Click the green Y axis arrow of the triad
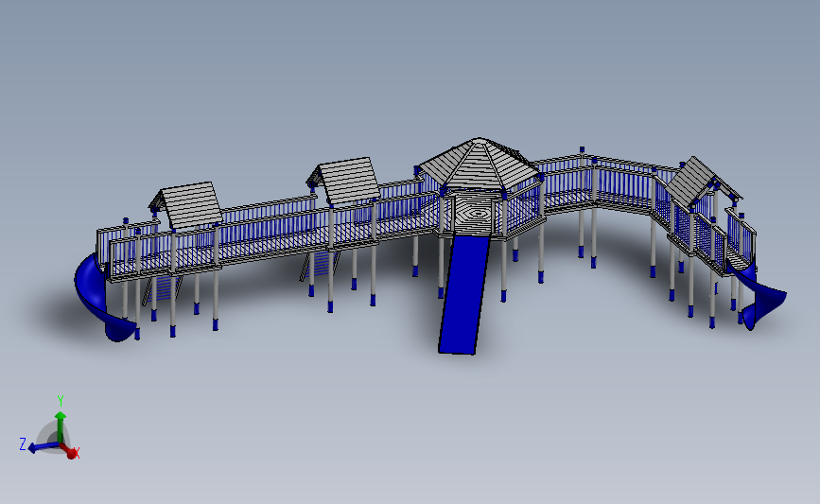This screenshot has height=504, width=820. 61,426
